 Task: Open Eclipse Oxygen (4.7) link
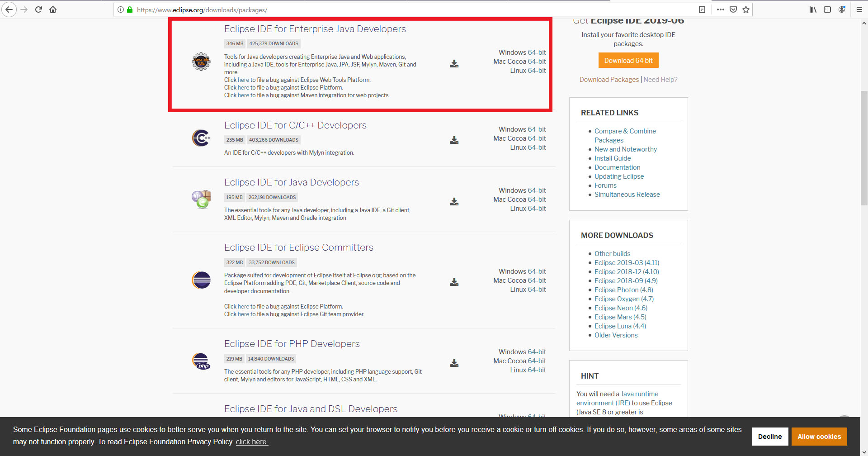pyautogui.click(x=624, y=299)
